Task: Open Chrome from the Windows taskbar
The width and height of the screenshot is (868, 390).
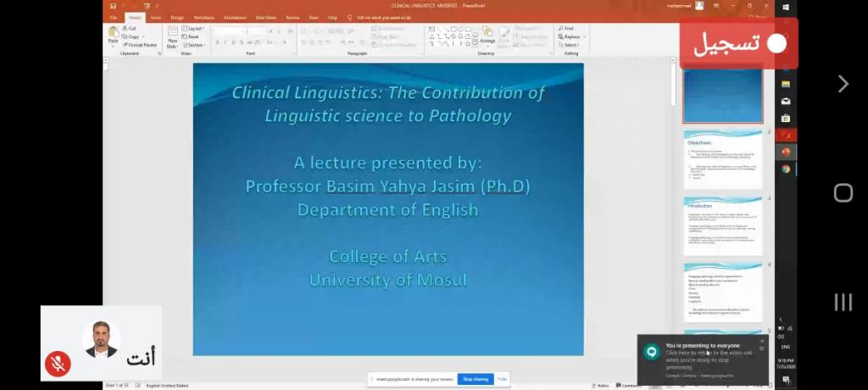Action: pos(786,169)
